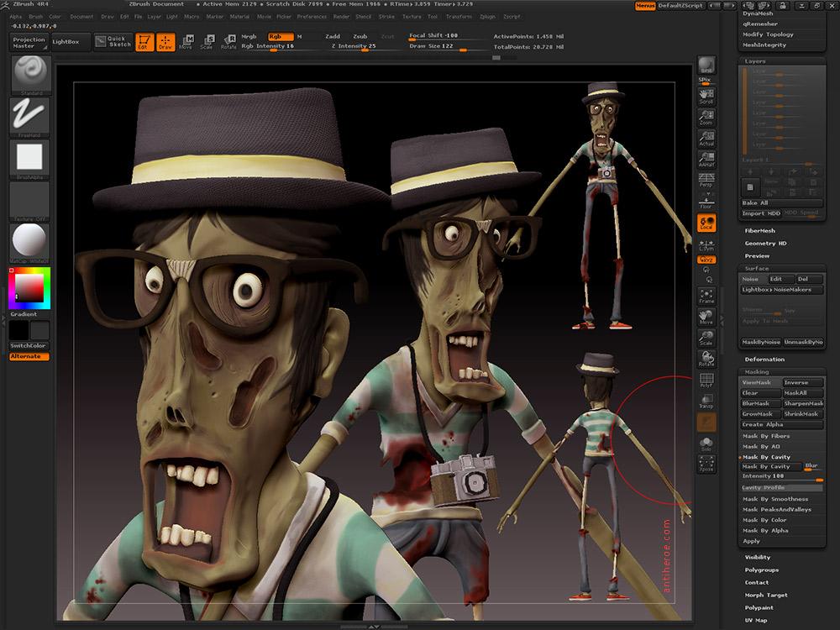Toggle Solo mode

coord(706,443)
